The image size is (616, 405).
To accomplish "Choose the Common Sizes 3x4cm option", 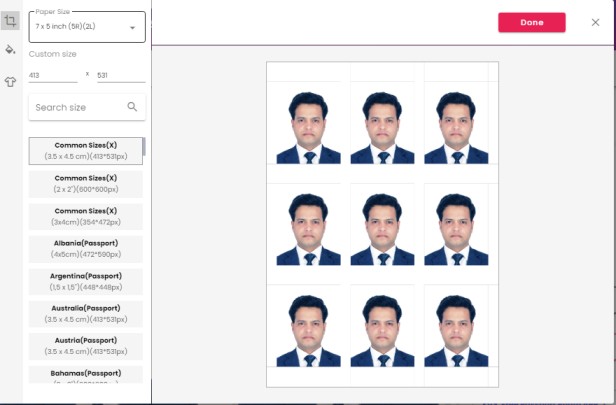I will pos(85,217).
